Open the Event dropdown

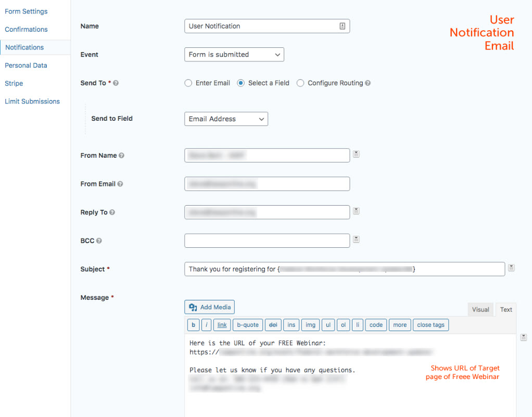[x=234, y=55]
